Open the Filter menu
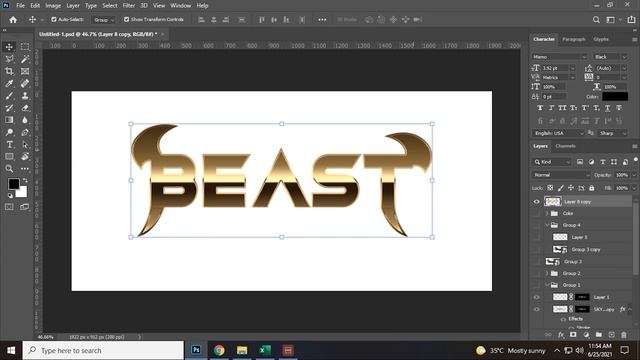The height and width of the screenshot is (360, 640). pos(129,6)
